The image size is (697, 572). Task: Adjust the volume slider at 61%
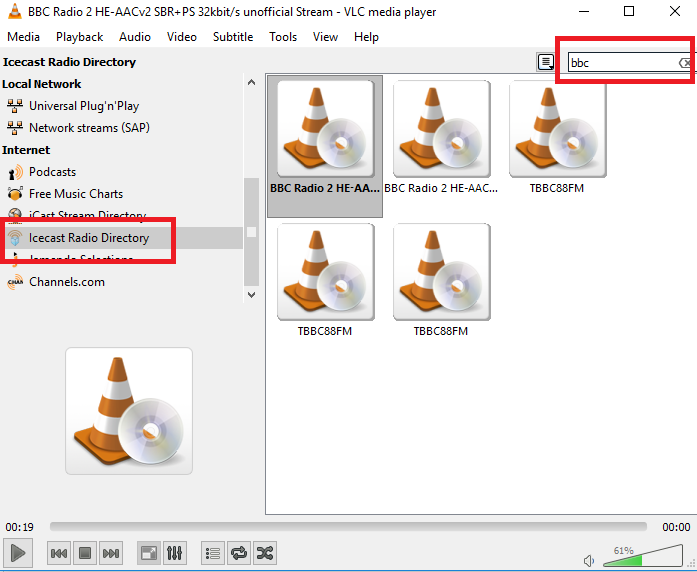[643, 556]
